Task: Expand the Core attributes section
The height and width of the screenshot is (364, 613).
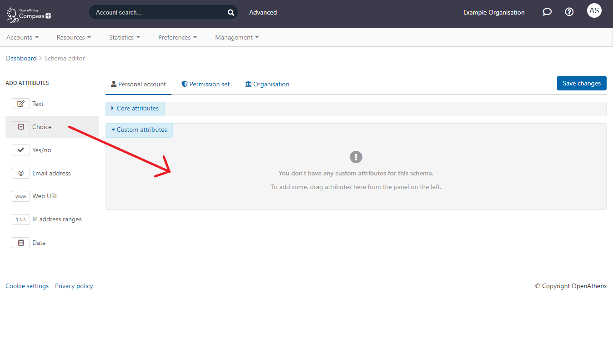Action: pos(135,109)
